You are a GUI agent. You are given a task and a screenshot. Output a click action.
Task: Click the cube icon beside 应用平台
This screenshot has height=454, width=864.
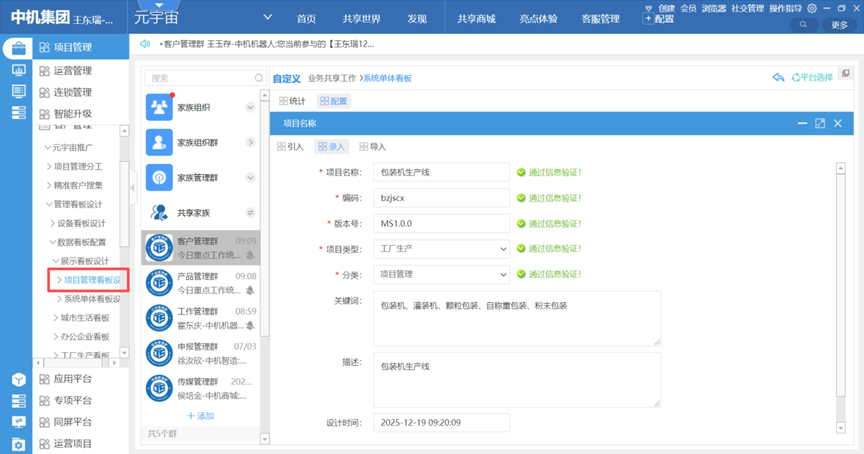point(17,379)
